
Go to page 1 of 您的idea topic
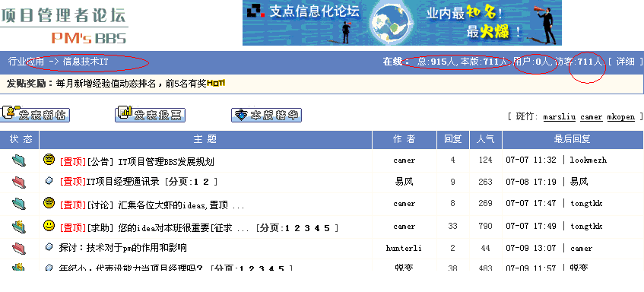pos(287,228)
